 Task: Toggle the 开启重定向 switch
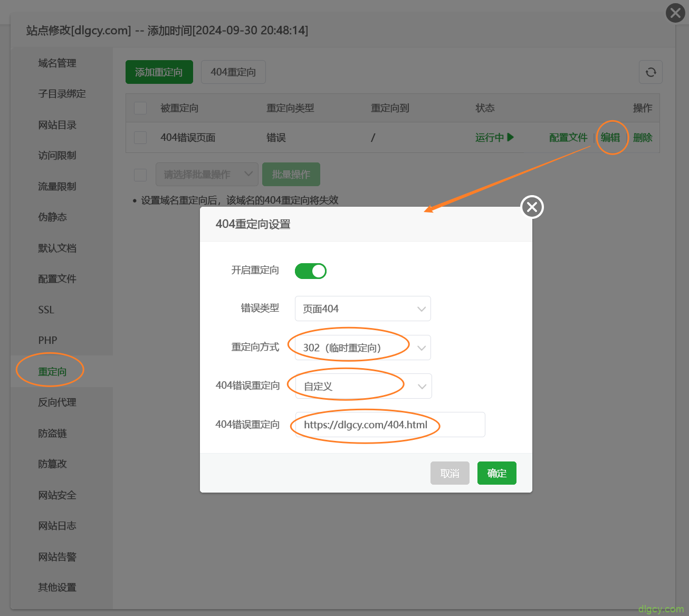pos(310,271)
